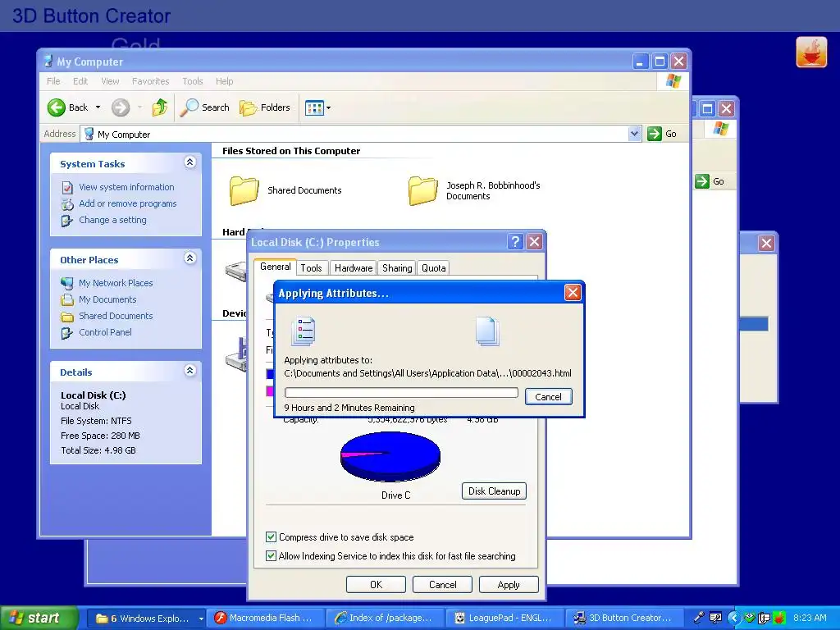
Task: Open the Help menu
Action: tap(225, 81)
